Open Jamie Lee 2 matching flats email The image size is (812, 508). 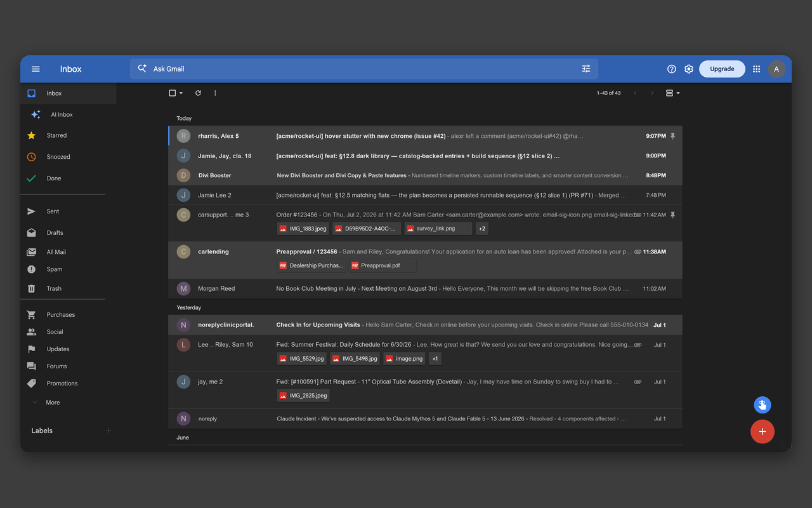point(425,195)
